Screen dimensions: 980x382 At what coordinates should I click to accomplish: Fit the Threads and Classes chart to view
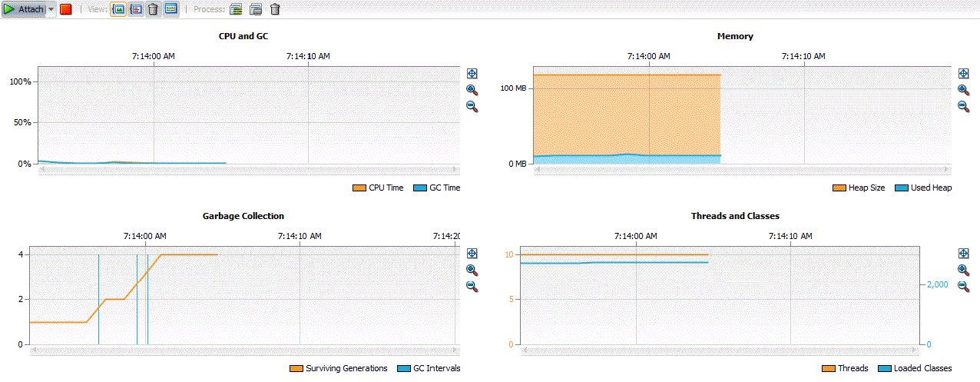pos(963,254)
